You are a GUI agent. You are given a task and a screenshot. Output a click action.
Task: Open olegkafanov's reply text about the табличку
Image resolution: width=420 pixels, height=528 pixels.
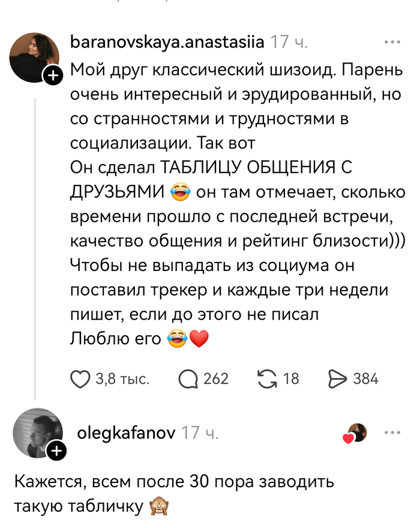click(x=174, y=494)
